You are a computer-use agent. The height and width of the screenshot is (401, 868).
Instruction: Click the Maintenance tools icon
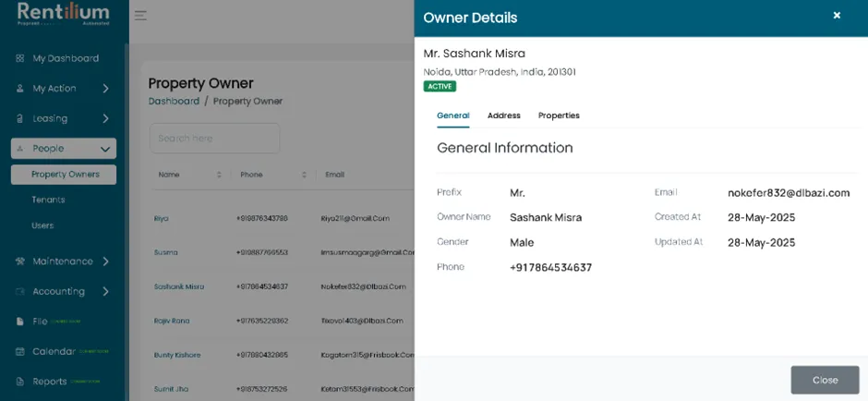20,261
